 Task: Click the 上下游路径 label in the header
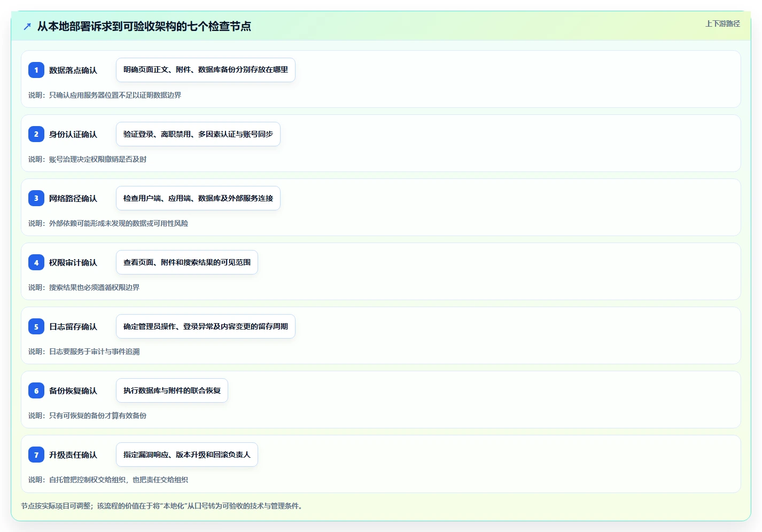pos(722,24)
